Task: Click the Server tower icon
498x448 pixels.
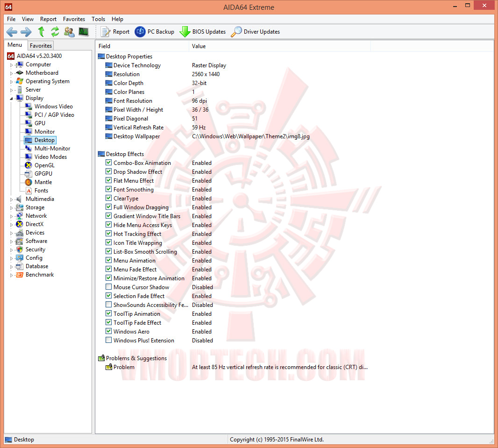Action: (20, 90)
